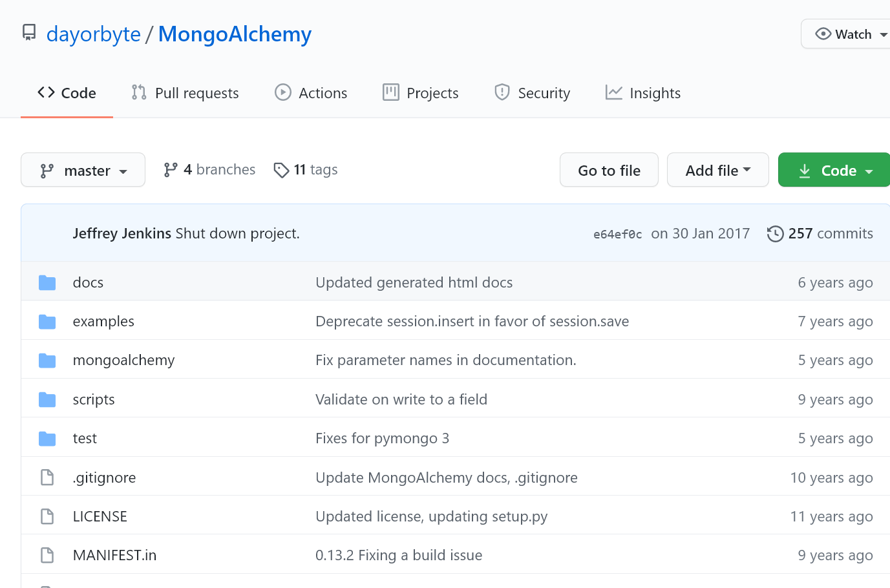The height and width of the screenshot is (588, 890).
Task: Click '7 years ago' in examples row
Action: coord(835,321)
